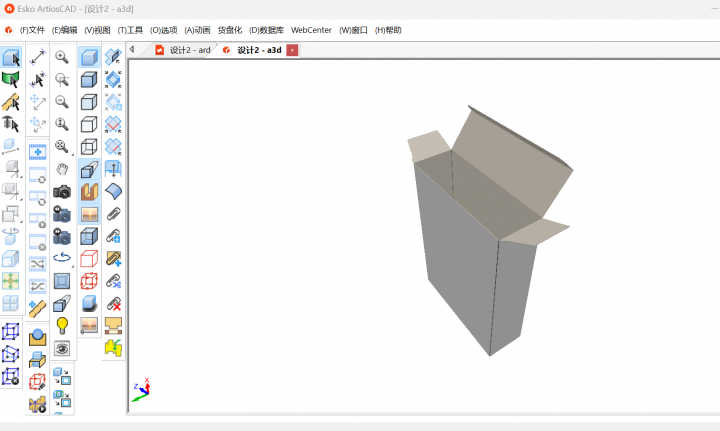Select the measure distance arrow tool
Image resolution: width=720 pixels, height=431 pixels.
38,57
